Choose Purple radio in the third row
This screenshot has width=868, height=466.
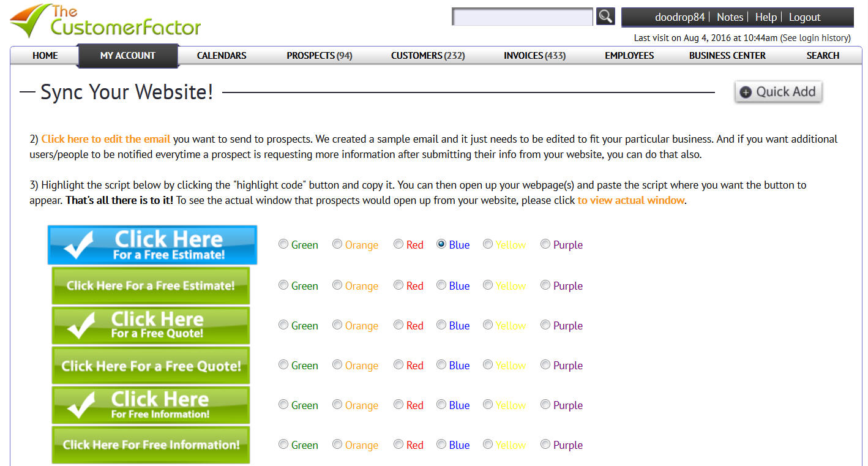point(545,325)
